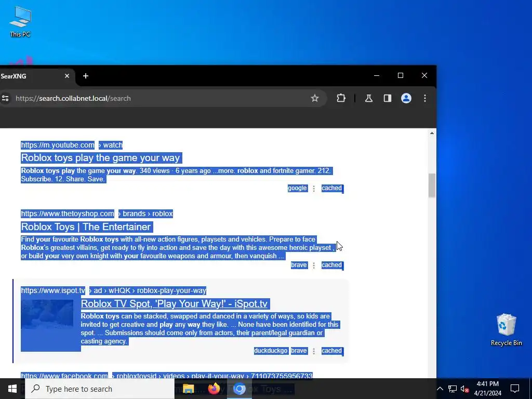Select Chrome icon in the taskbar
Screen dimensions: 532x399
point(239,389)
